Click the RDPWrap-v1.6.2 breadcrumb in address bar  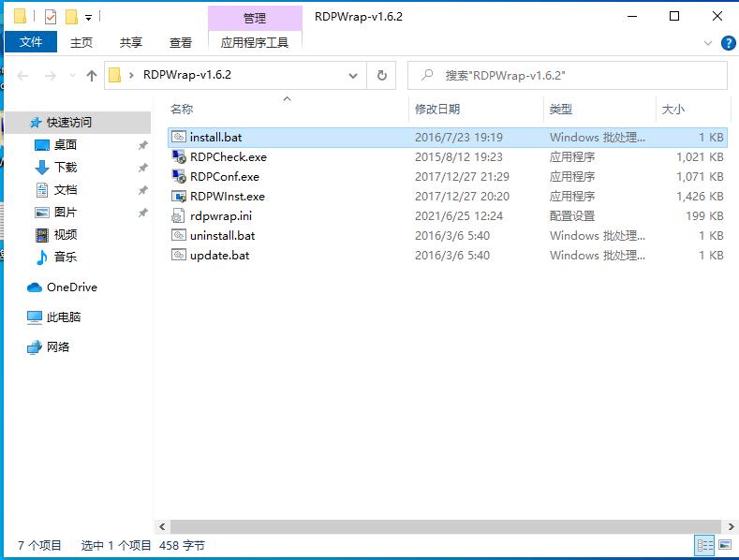(187, 75)
